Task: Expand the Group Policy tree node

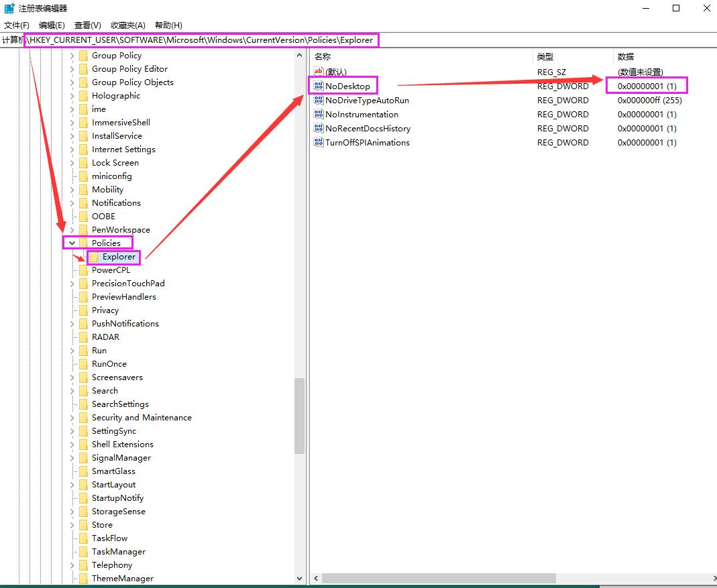Action: point(72,56)
